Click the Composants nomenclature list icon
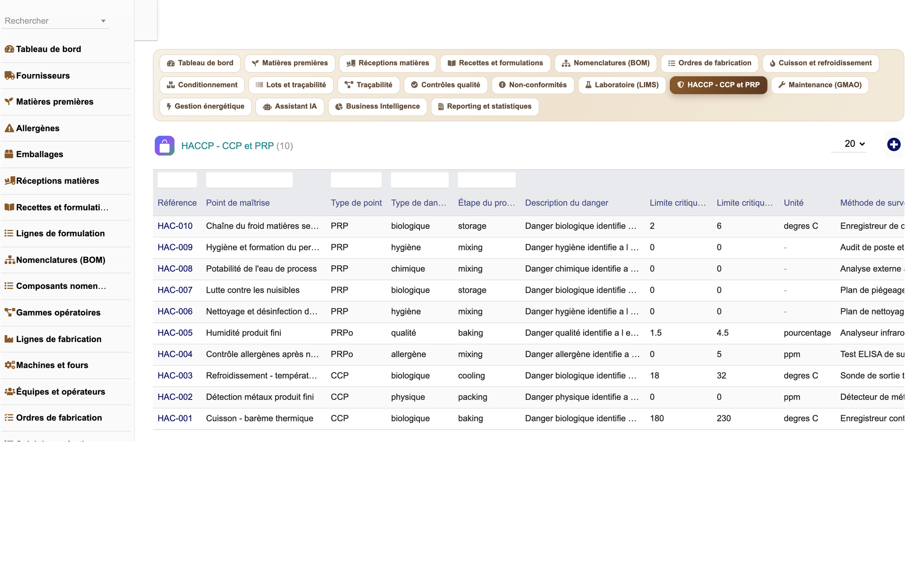Image resolution: width=924 pixels, height=572 pixels. 9,286
